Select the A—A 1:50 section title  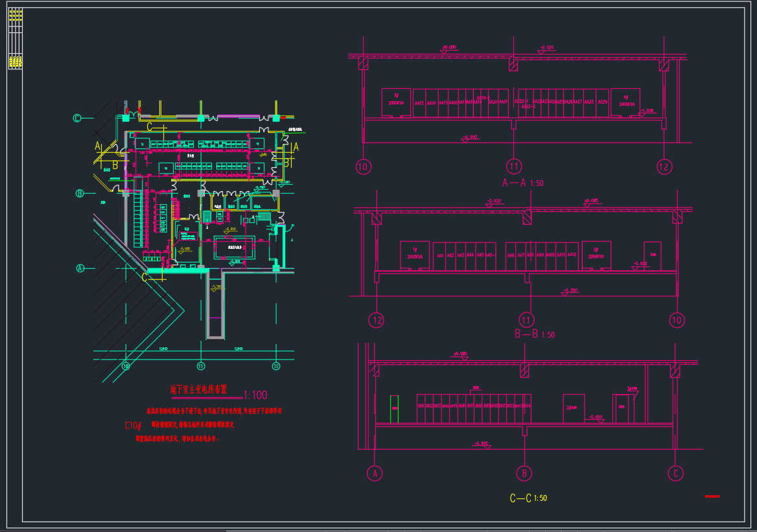coord(522,183)
